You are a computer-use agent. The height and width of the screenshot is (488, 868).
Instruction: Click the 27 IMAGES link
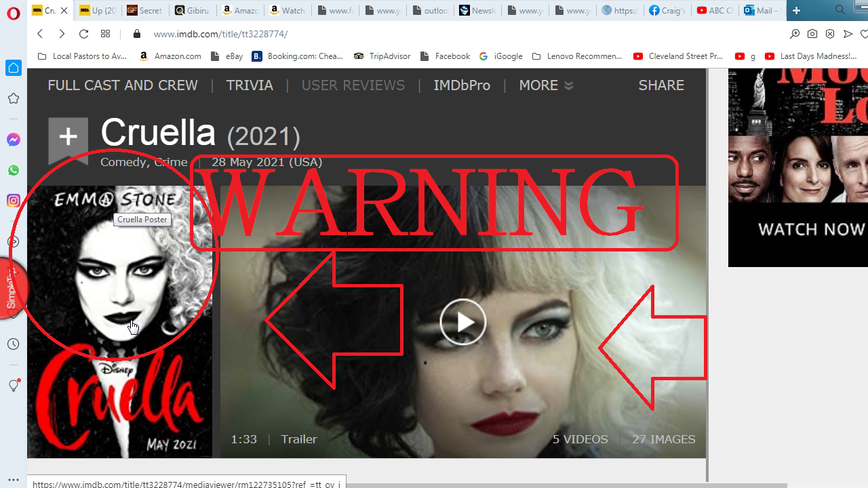[x=663, y=439]
